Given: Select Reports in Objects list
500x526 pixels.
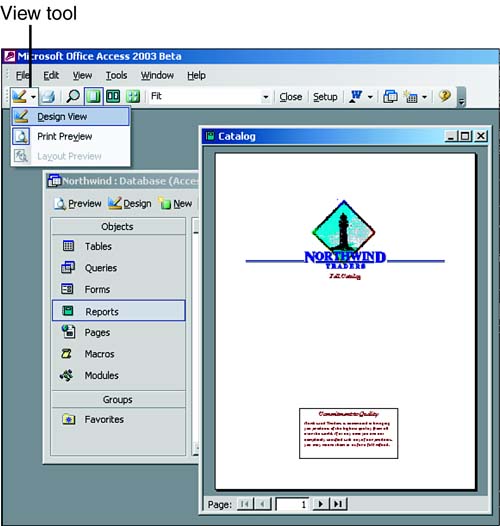Looking at the screenshot, I should (x=118, y=311).
